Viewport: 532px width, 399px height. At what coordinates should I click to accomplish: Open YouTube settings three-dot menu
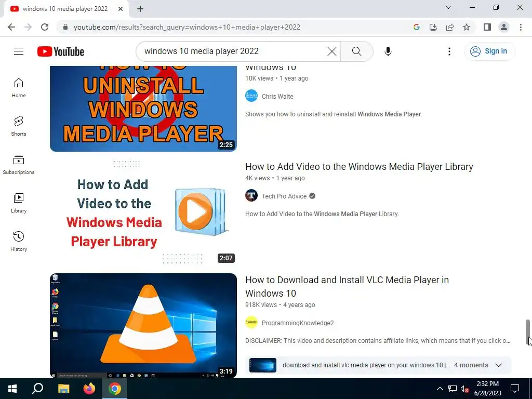point(449,51)
